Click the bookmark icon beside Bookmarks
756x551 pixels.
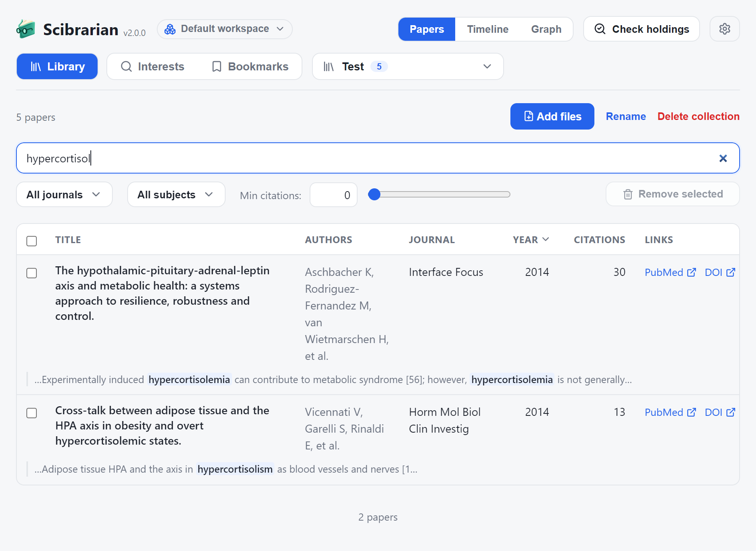[216, 66]
